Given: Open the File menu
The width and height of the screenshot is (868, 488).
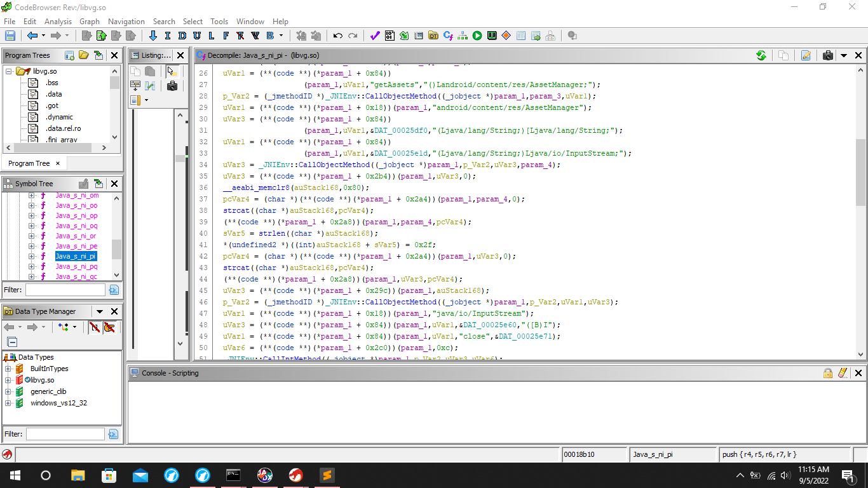Looking at the screenshot, I should pos(10,21).
